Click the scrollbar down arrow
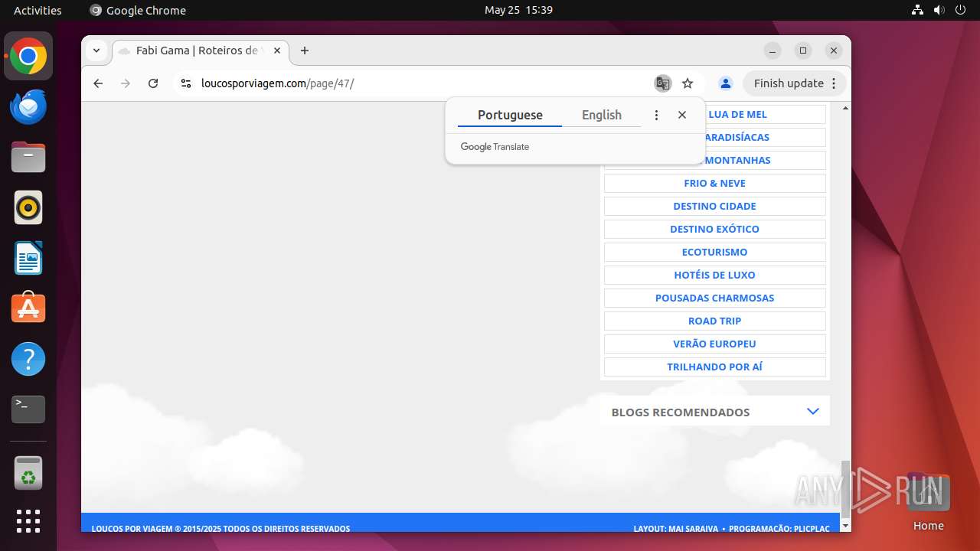 (x=845, y=526)
